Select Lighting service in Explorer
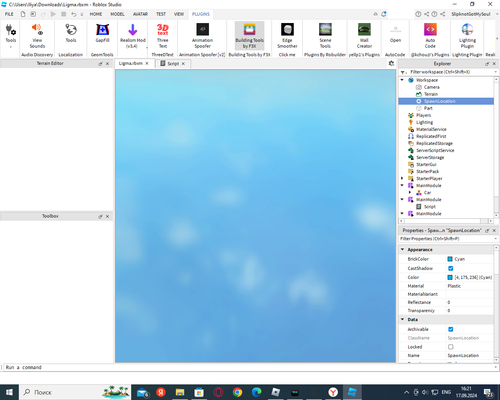 (424, 122)
